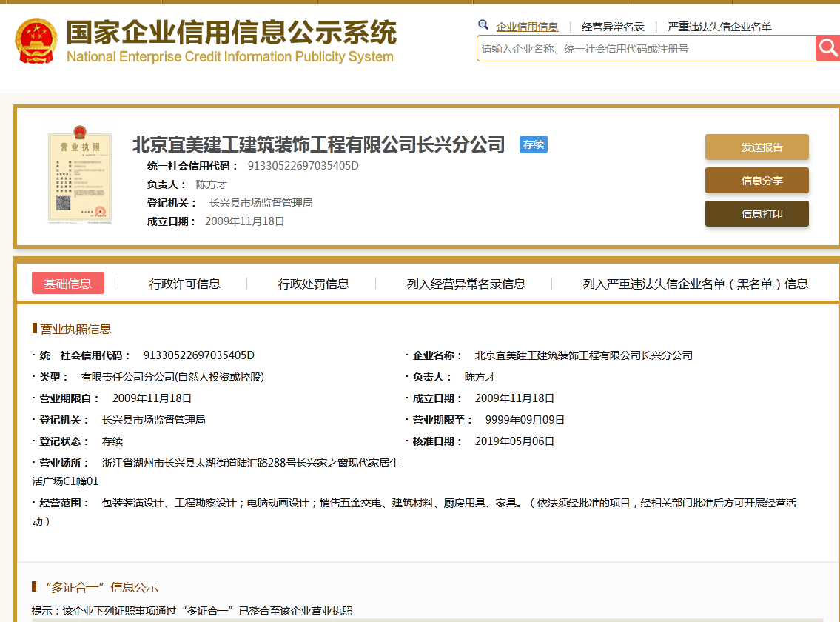
Task: Open the 列入严重违法失信企业名单(黑名单)信息 tab
Action: click(x=696, y=284)
